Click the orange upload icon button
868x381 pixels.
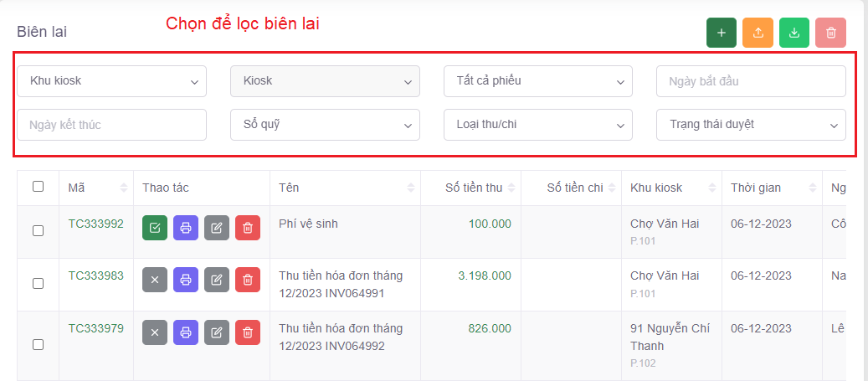point(758,33)
